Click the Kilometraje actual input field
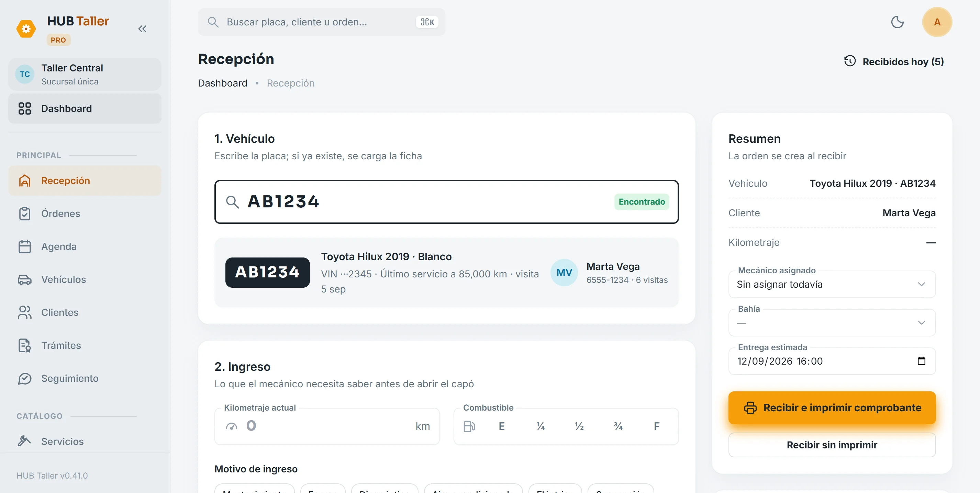Screen dimensions: 980x493 click(x=327, y=426)
